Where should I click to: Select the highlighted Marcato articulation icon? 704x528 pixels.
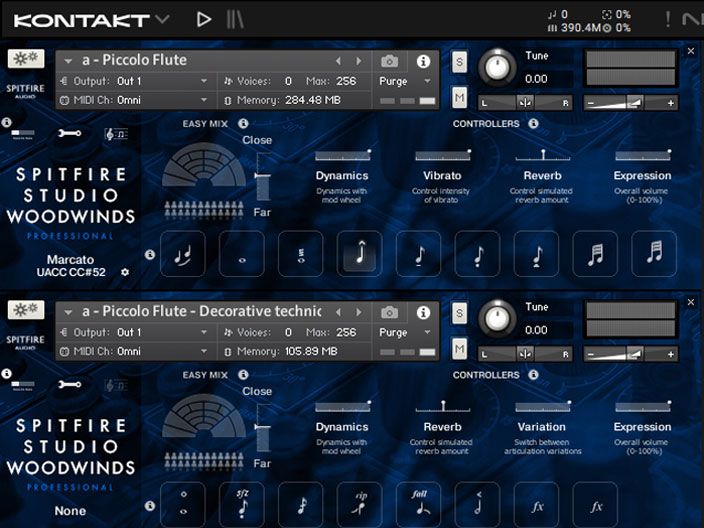pyautogui.click(x=360, y=254)
